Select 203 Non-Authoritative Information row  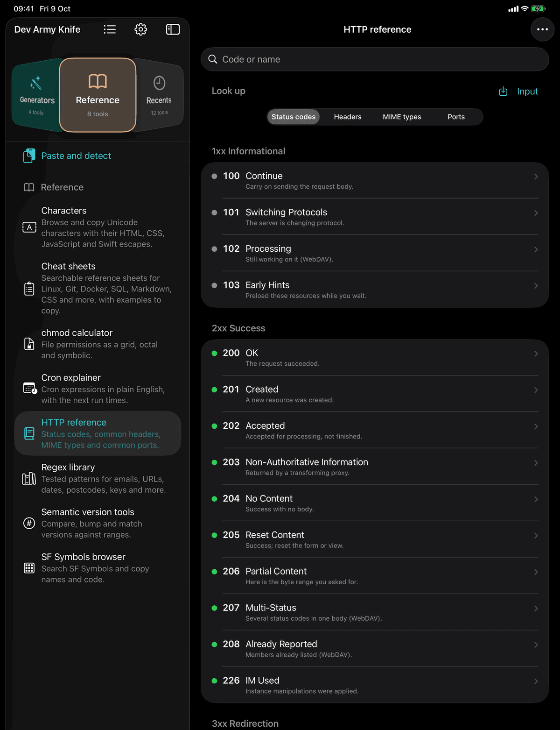[375, 467]
